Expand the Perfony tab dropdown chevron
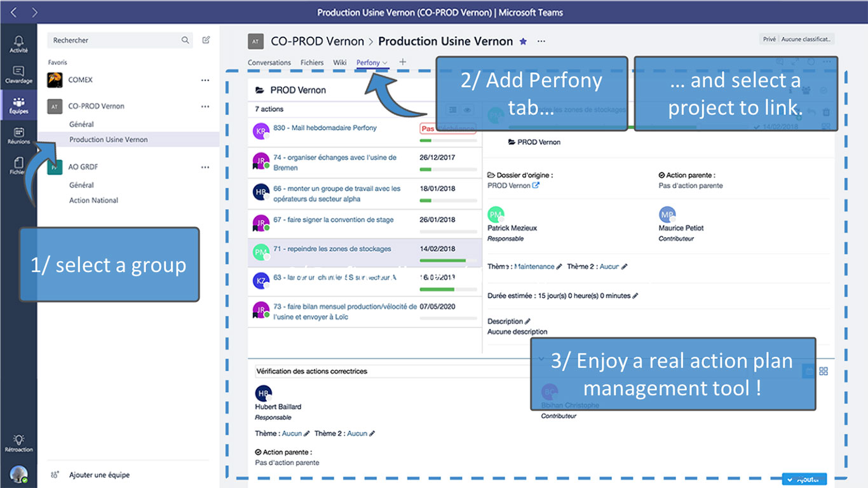 tap(385, 63)
